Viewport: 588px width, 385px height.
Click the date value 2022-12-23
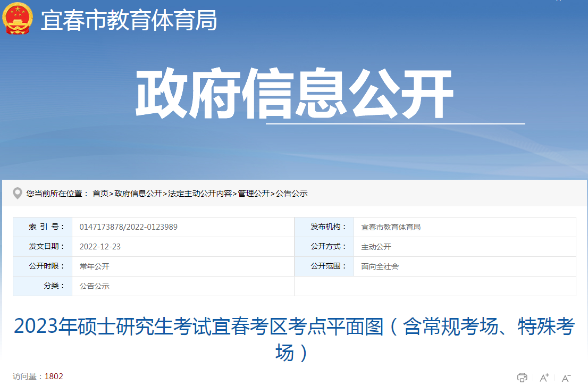click(100, 247)
